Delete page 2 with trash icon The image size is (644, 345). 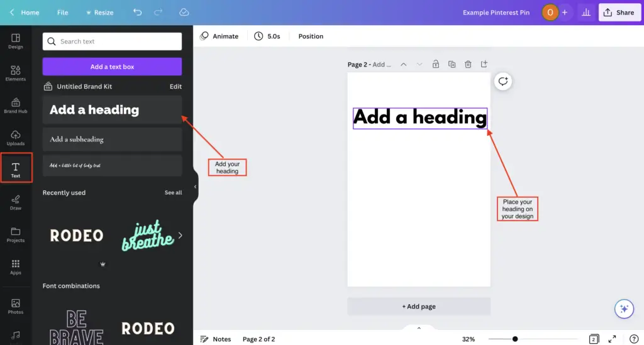468,64
